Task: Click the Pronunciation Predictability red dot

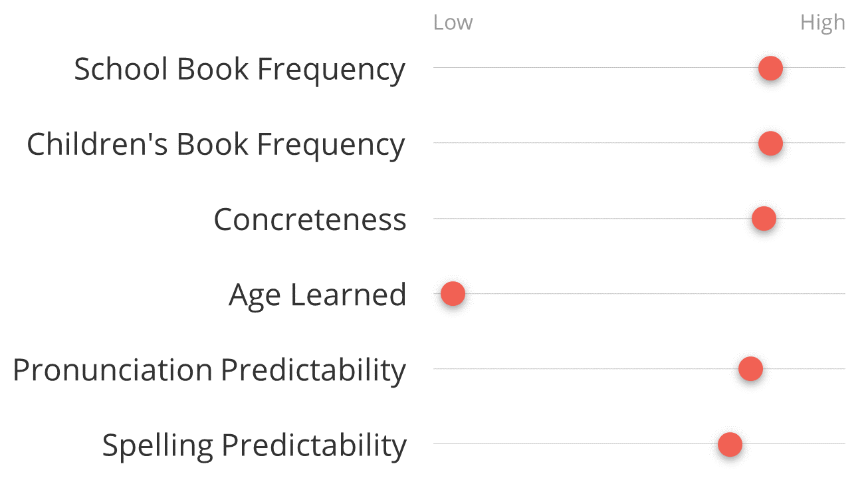Action: (750, 368)
